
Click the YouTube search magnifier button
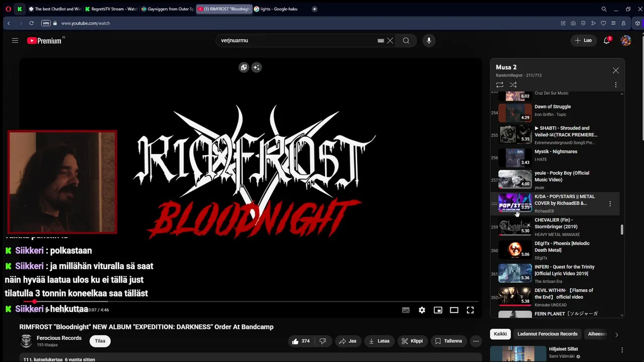[x=406, y=41]
